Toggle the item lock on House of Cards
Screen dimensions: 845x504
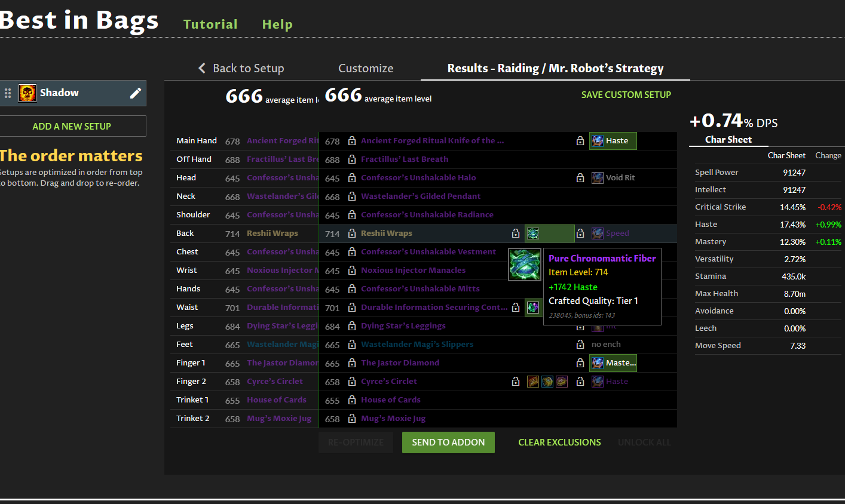[x=352, y=400]
